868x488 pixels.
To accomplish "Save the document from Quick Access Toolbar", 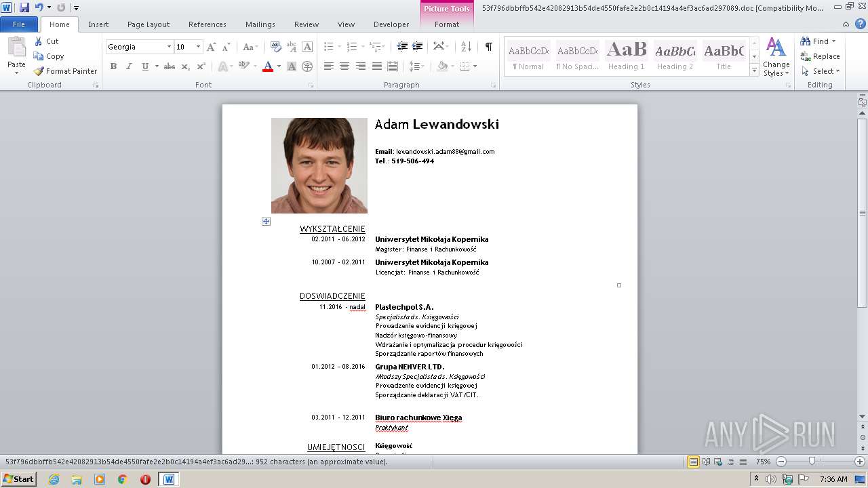I will pos(24,7).
